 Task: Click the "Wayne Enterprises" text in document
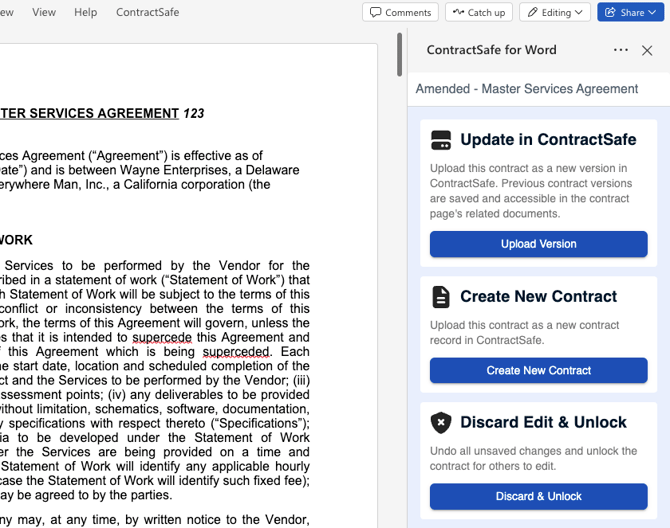[x=176, y=170]
